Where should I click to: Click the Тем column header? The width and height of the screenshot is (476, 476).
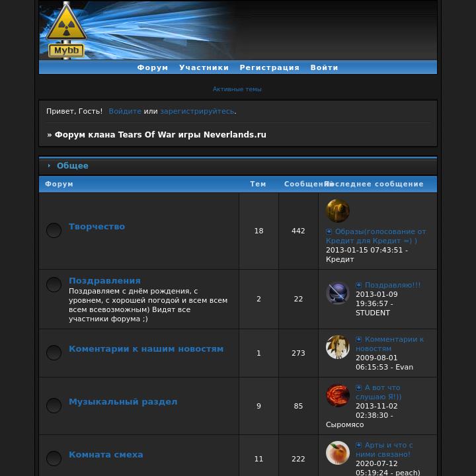(258, 184)
